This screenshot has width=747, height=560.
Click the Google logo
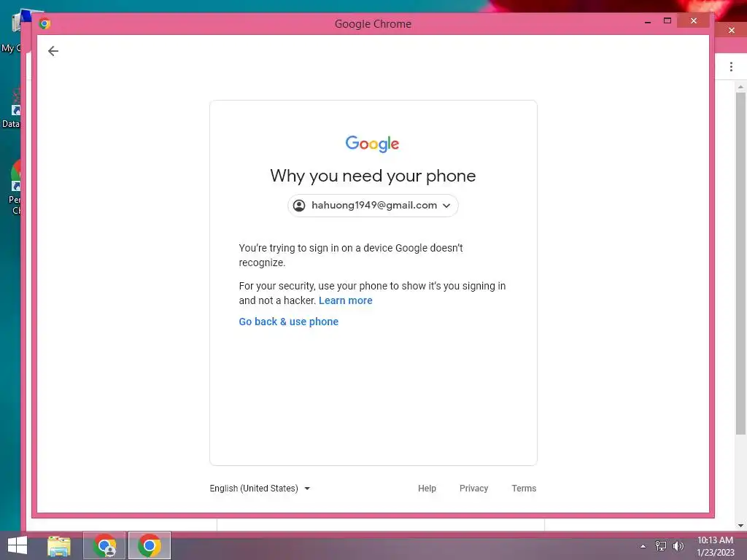(x=373, y=144)
